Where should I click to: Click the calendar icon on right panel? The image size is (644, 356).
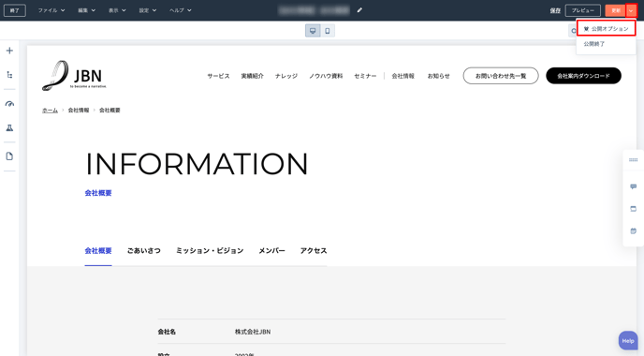633,231
